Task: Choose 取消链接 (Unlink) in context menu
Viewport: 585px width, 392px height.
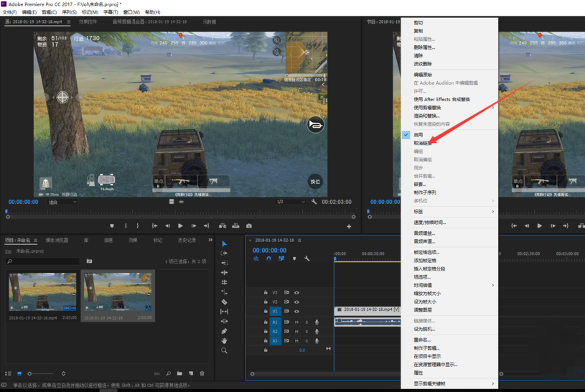Action: click(x=423, y=144)
